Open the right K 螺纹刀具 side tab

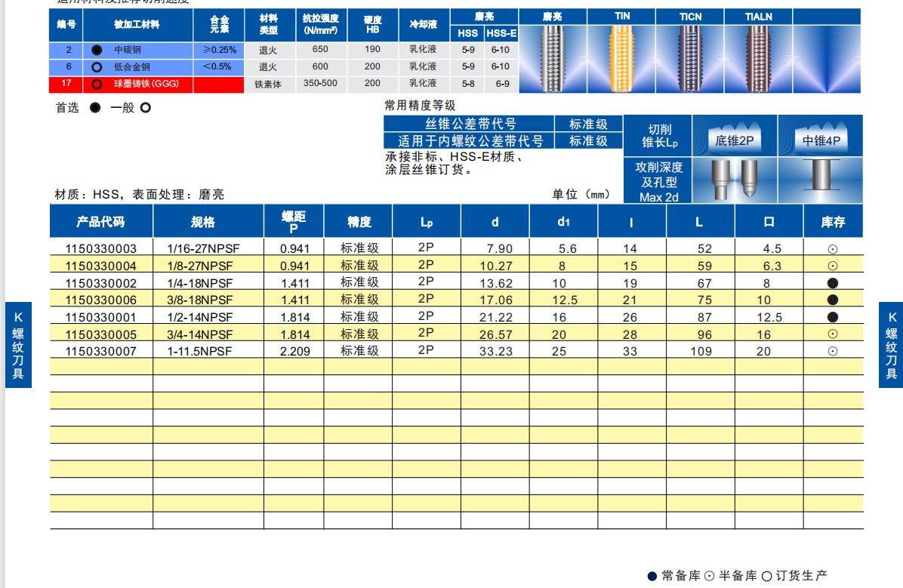[891, 345]
